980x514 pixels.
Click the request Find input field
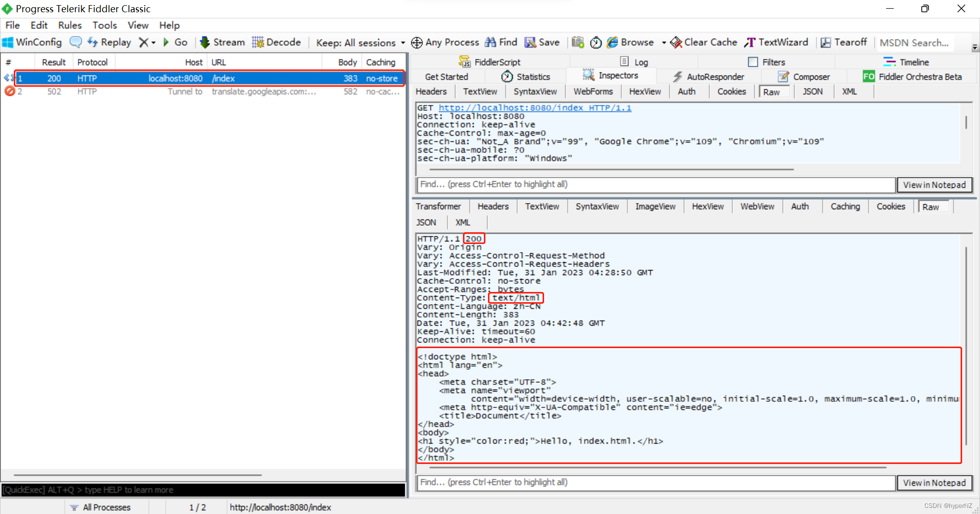656,184
